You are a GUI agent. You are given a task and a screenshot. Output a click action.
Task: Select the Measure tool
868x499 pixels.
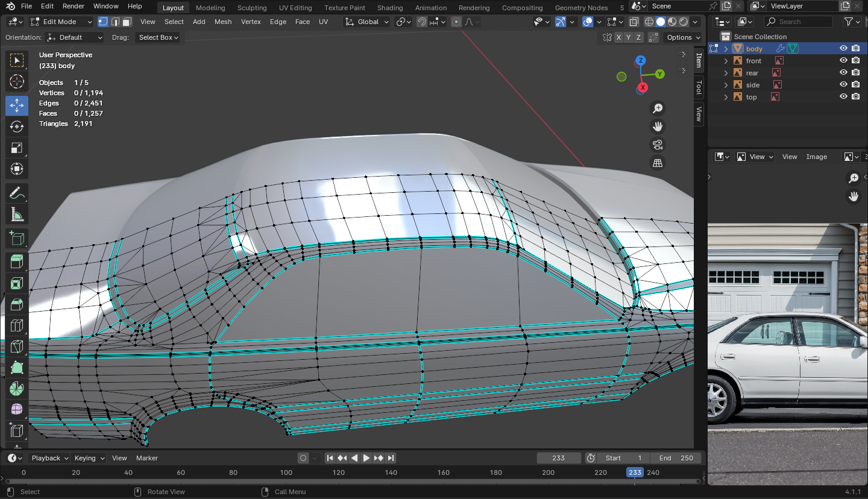pos(17,215)
